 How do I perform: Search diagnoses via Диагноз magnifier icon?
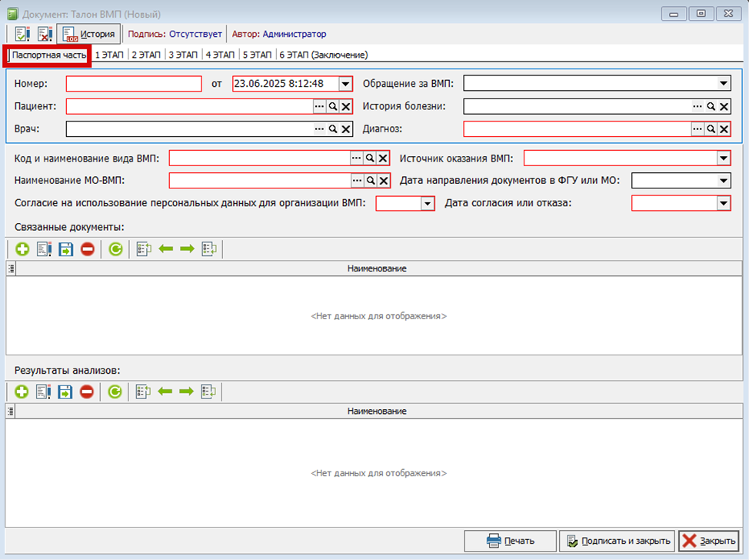tap(711, 128)
